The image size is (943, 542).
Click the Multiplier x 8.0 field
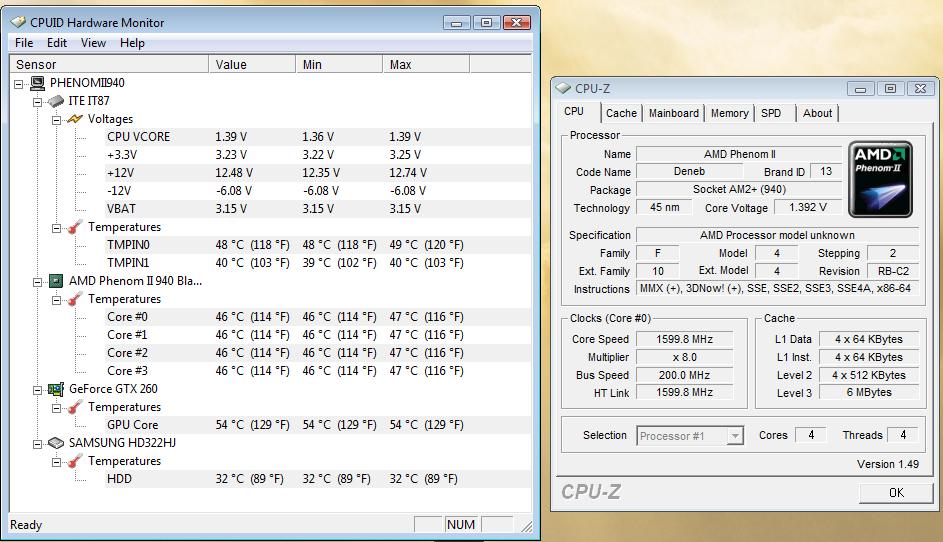(684, 357)
